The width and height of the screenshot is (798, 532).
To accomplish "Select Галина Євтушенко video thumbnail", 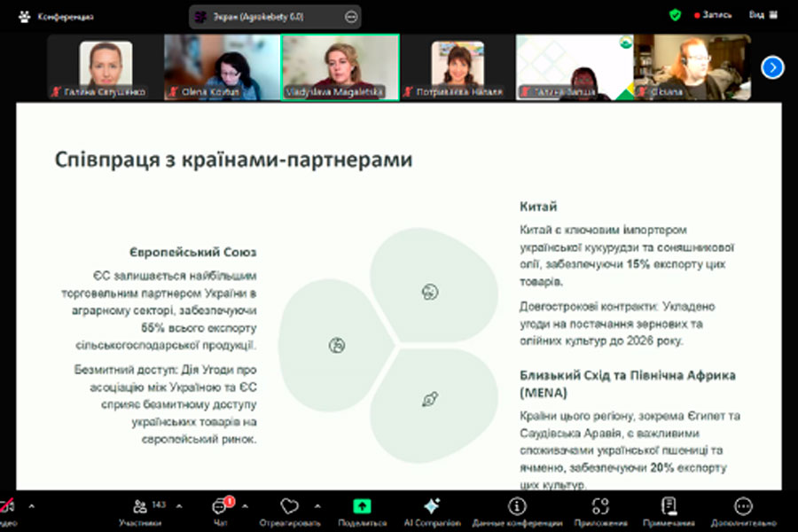I will 106,67.
